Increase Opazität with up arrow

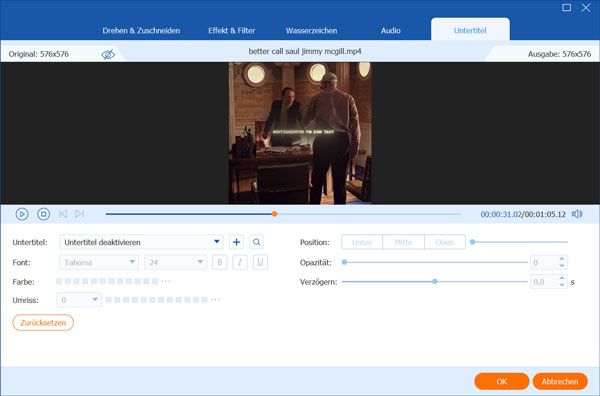tap(562, 259)
